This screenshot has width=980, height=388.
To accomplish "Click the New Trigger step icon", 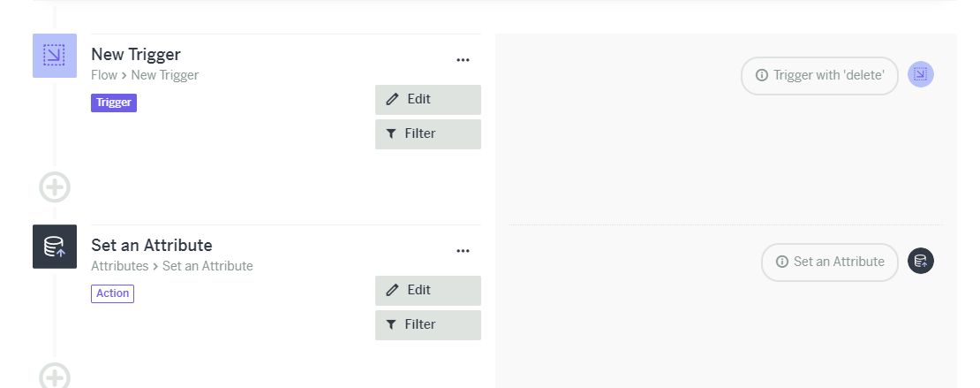I will pos(55,56).
